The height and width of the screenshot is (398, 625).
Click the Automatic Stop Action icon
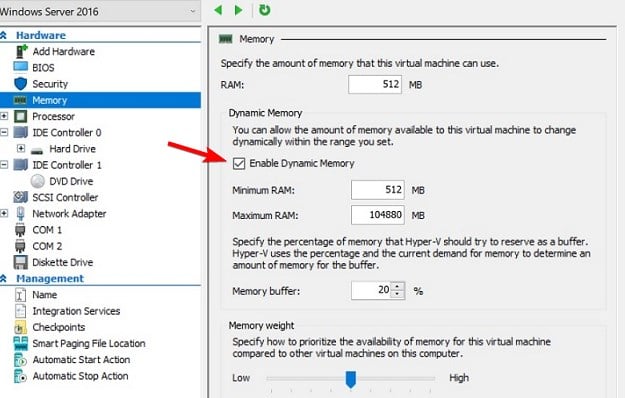(20, 376)
